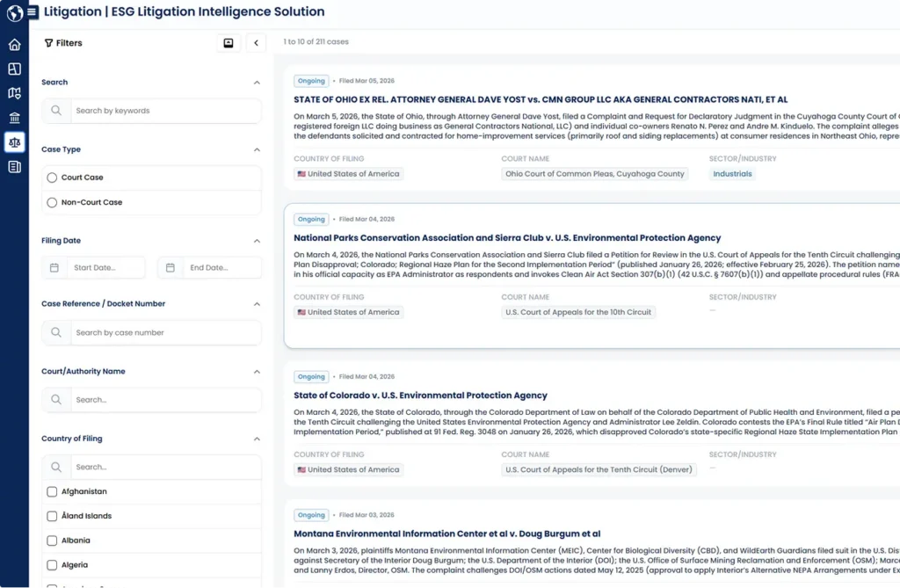Click the collapse-all icon next to Filters

click(229, 43)
